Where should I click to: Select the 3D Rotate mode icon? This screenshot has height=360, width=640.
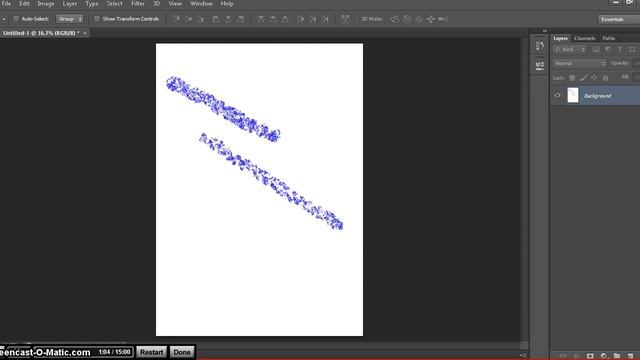pos(395,19)
